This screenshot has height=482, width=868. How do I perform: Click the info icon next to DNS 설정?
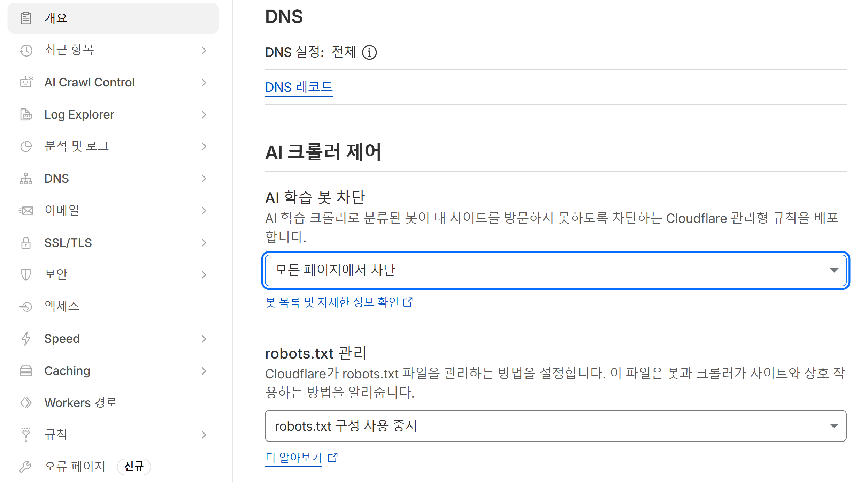pos(369,53)
